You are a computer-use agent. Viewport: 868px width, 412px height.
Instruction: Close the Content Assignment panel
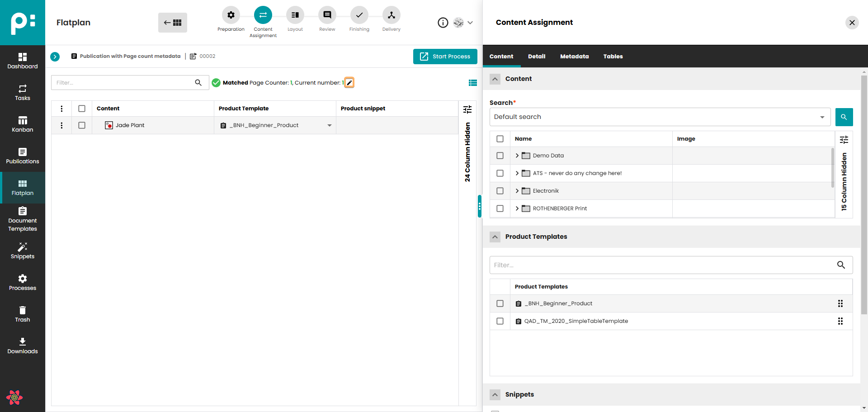[852, 23]
